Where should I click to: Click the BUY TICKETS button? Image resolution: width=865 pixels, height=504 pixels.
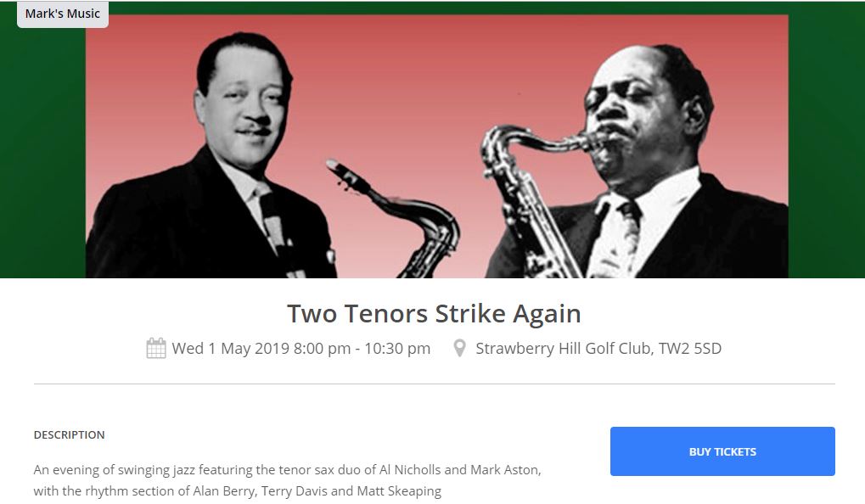point(722,451)
